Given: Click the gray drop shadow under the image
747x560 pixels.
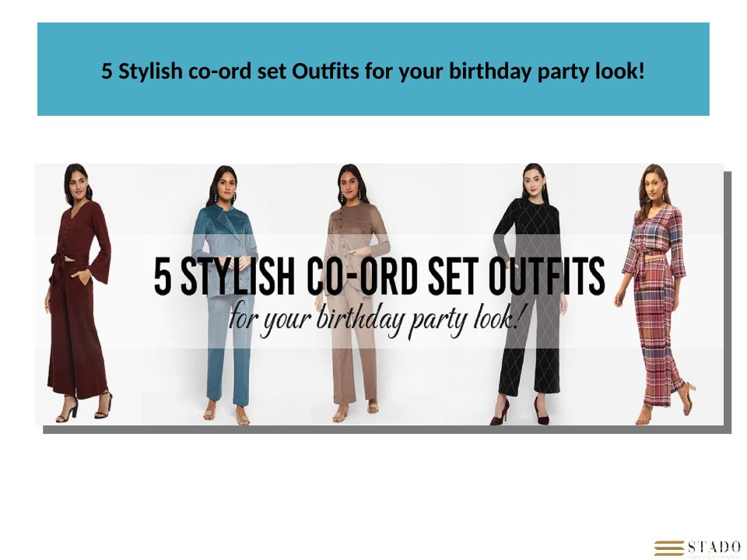Looking at the screenshot, I should [387, 429].
